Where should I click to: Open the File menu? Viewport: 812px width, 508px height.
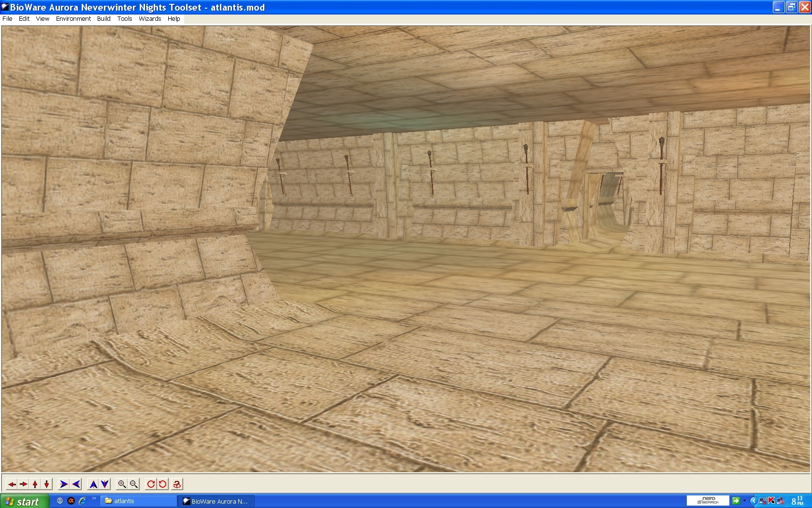click(x=7, y=19)
